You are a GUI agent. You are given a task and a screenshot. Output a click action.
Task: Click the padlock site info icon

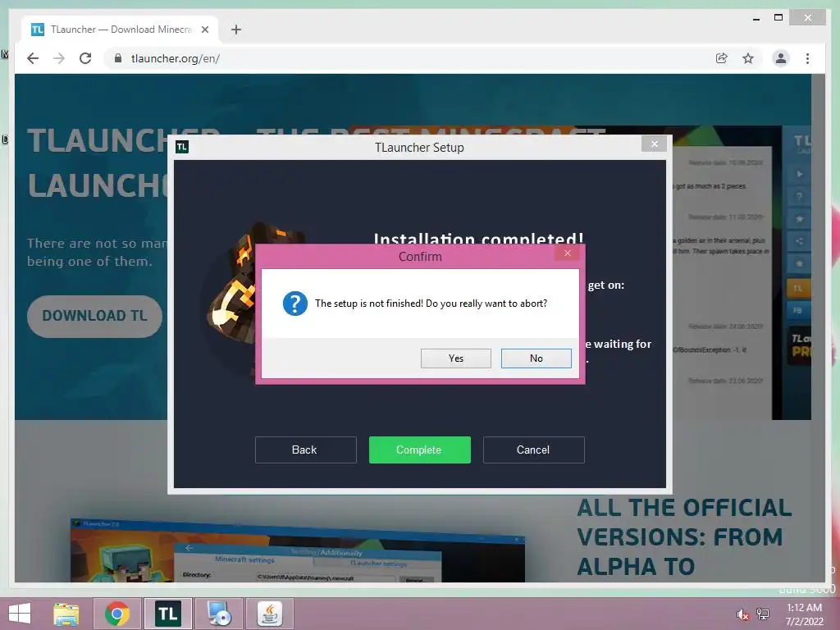point(118,58)
